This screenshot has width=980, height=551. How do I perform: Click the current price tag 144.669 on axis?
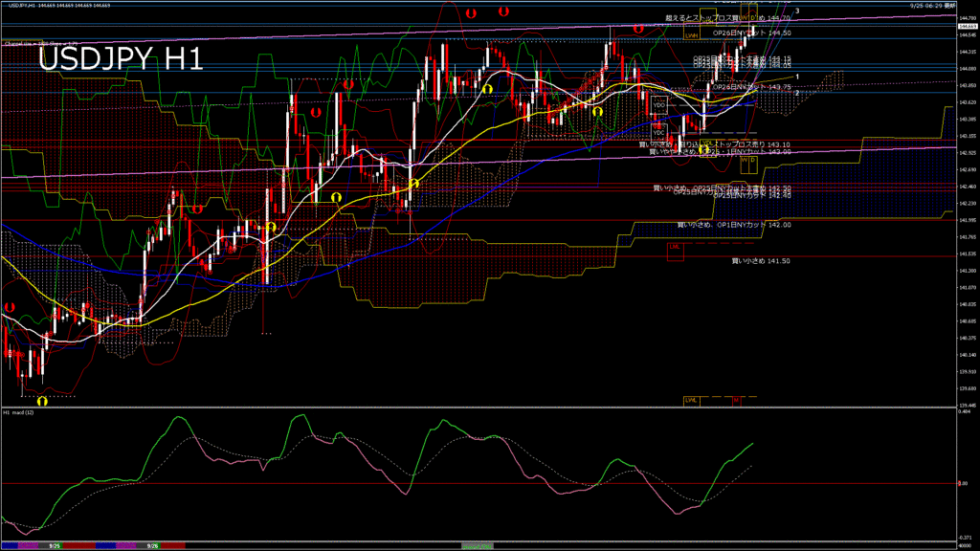click(x=967, y=27)
